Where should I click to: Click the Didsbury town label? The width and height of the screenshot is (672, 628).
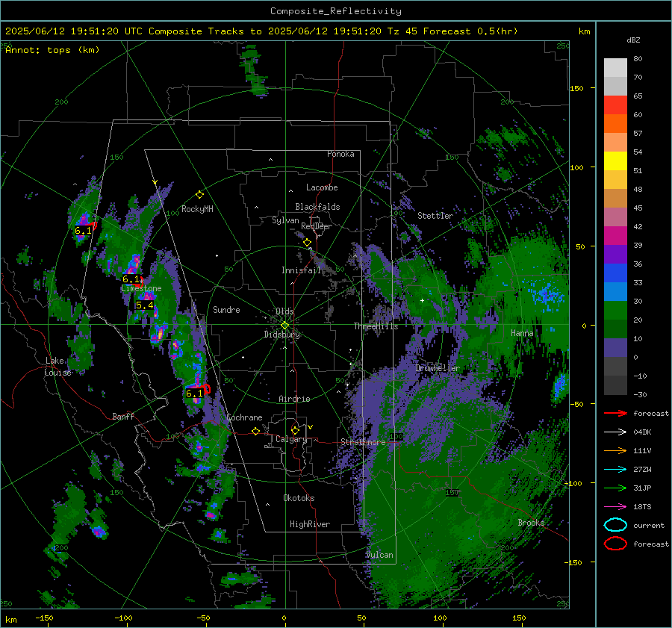[282, 335]
